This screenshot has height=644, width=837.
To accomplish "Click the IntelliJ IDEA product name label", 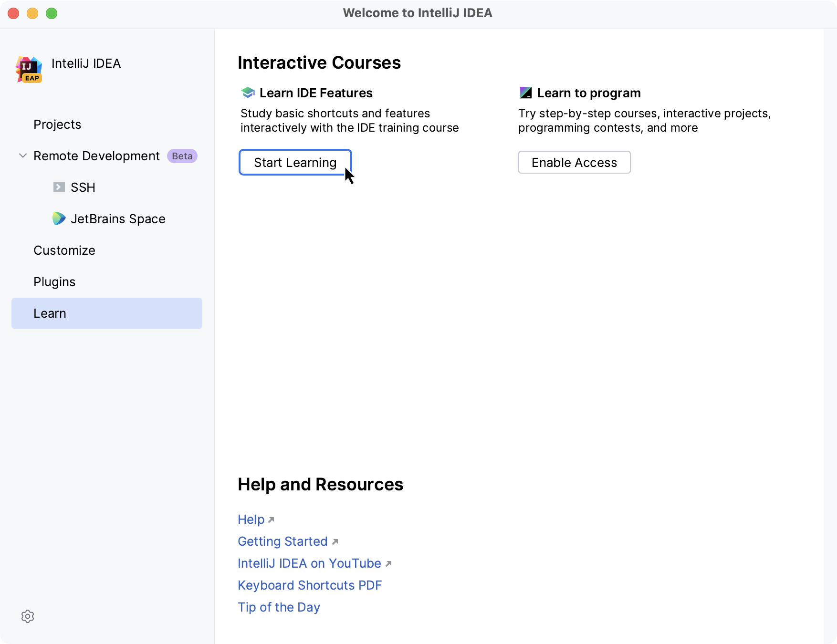I will click(x=86, y=63).
